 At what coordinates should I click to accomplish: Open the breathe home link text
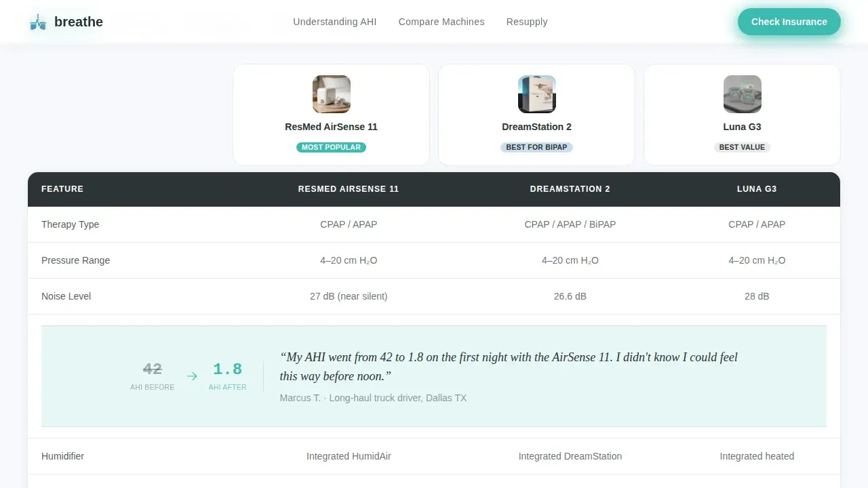tap(79, 22)
